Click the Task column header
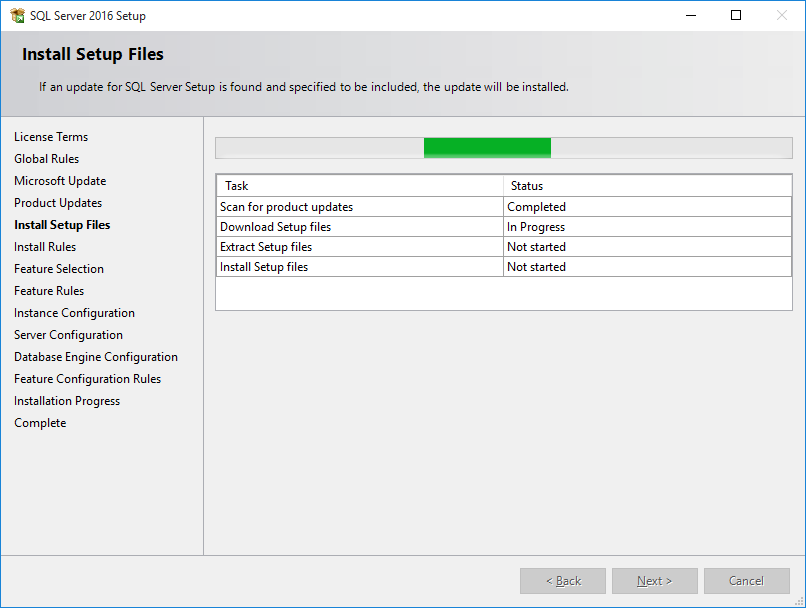Viewport: 806px width, 608px height. (x=360, y=186)
